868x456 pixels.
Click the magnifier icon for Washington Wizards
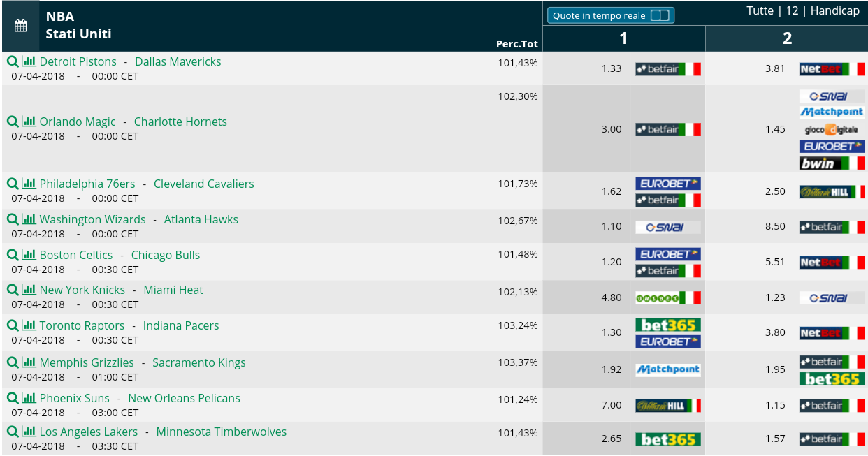[x=13, y=219]
